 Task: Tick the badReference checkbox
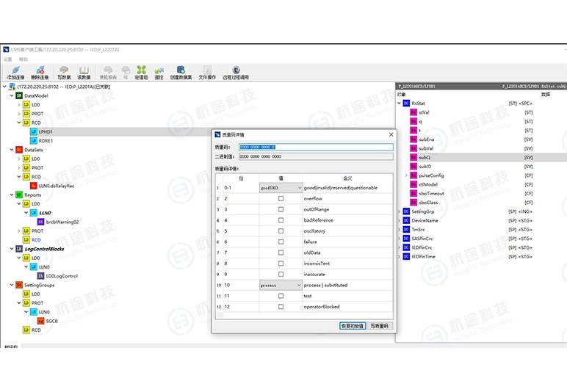[281, 219]
